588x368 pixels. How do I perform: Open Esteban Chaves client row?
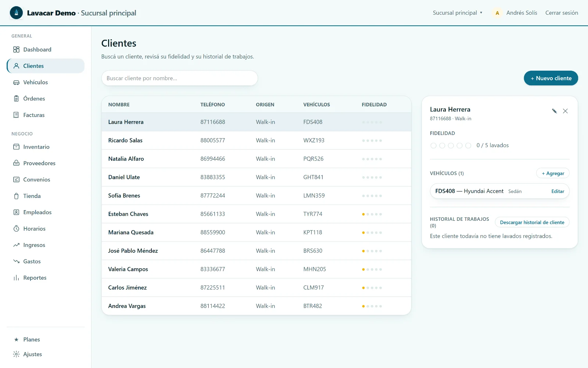[x=256, y=214]
